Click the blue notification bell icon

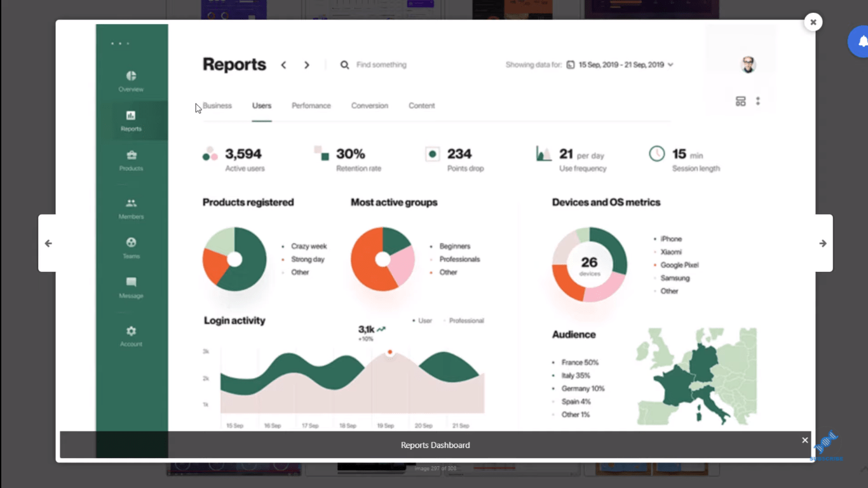point(862,42)
